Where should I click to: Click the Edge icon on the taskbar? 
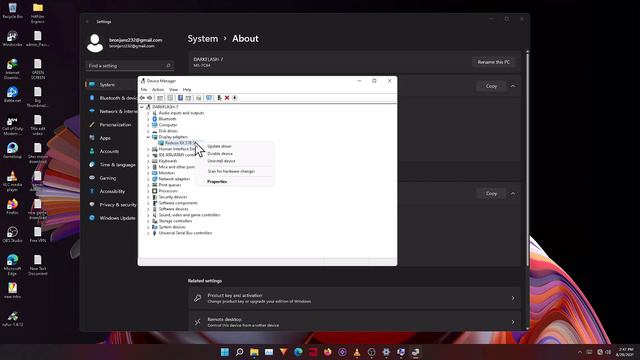tap(298, 352)
